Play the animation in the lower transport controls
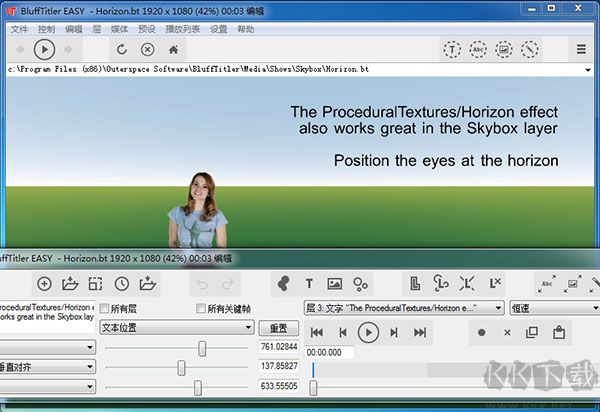 click(368, 332)
